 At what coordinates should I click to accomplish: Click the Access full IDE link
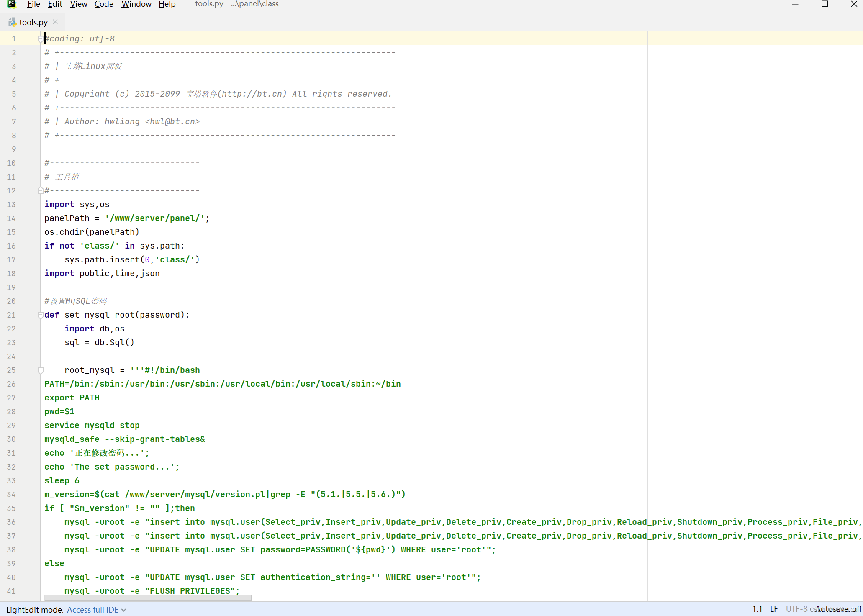pyautogui.click(x=92, y=610)
